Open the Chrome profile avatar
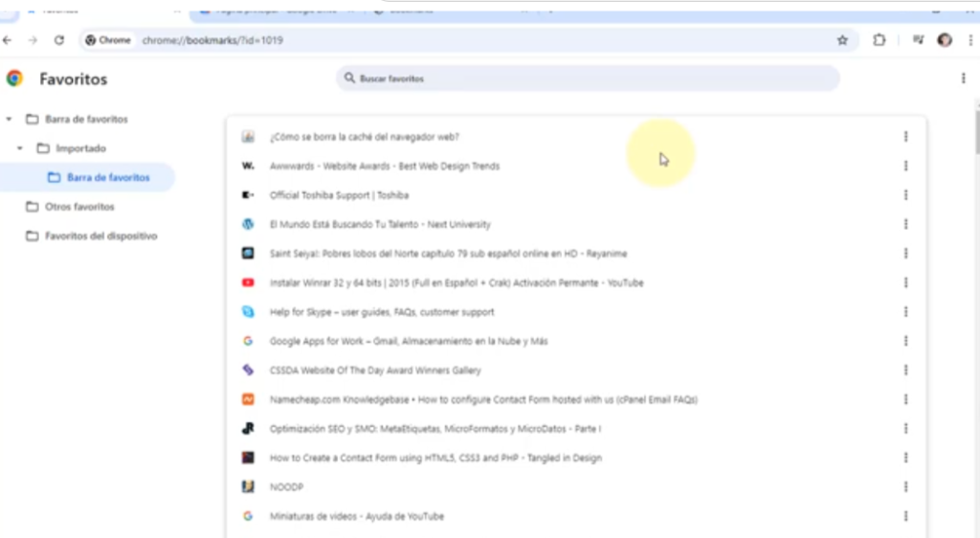 click(945, 40)
